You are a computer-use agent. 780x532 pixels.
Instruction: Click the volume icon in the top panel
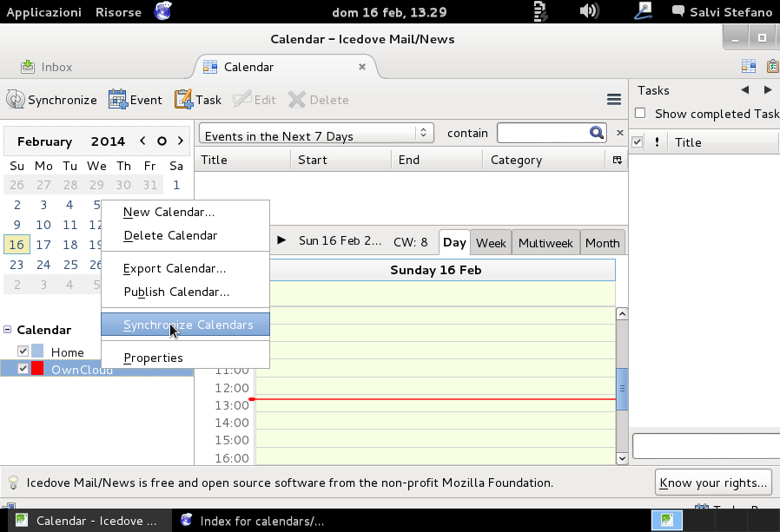click(588, 11)
